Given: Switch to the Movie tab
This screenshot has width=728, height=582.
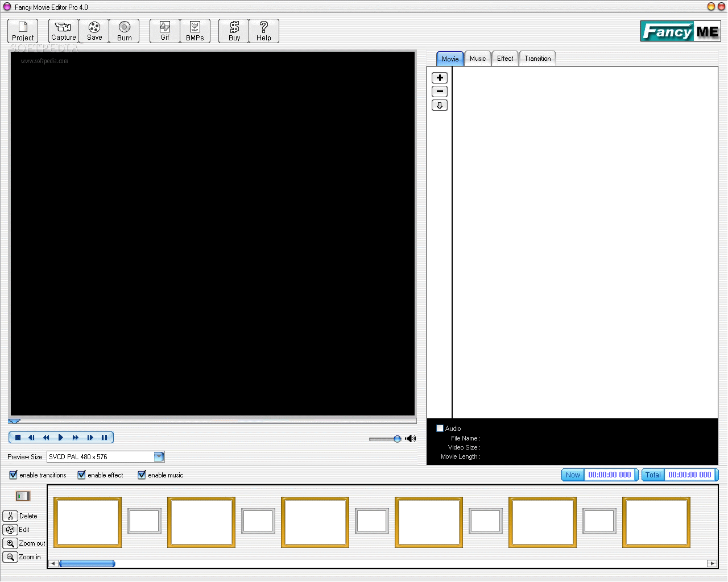Looking at the screenshot, I should [x=450, y=59].
